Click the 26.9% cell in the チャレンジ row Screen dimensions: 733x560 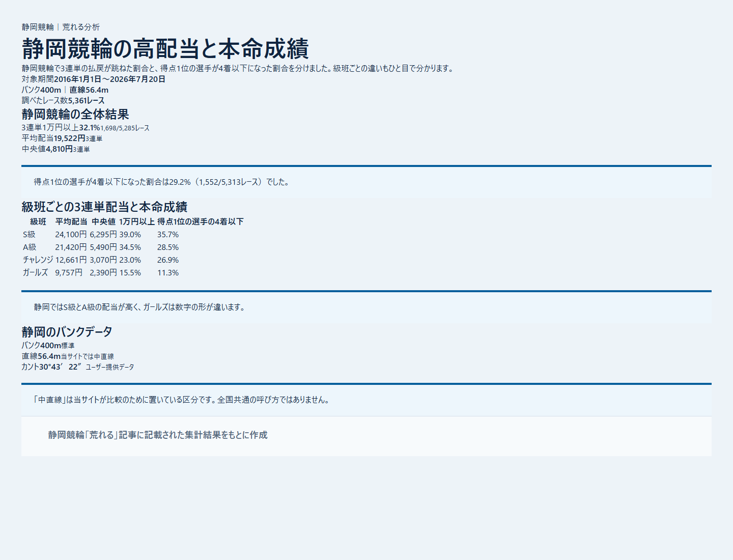tap(168, 260)
